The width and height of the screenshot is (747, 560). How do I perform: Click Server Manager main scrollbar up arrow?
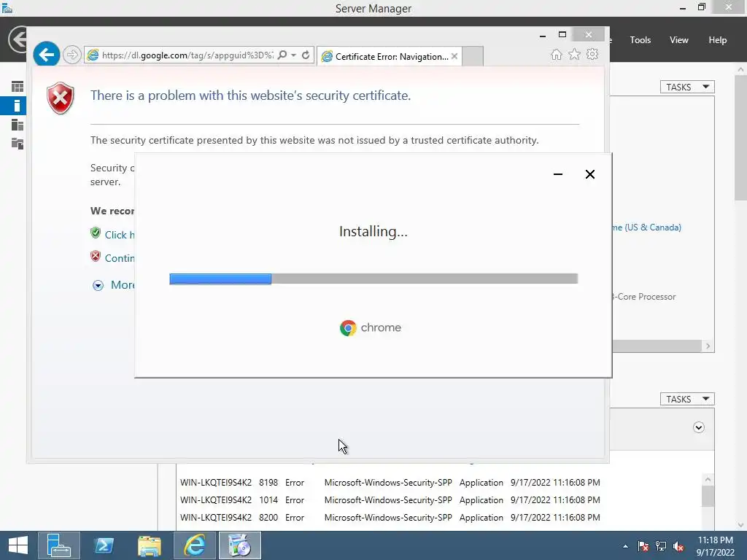click(741, 69)
